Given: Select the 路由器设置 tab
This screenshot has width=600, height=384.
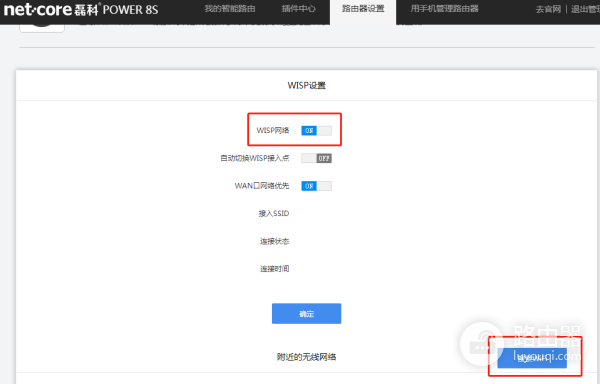Looking at the screenshot, I should [363, 9].
